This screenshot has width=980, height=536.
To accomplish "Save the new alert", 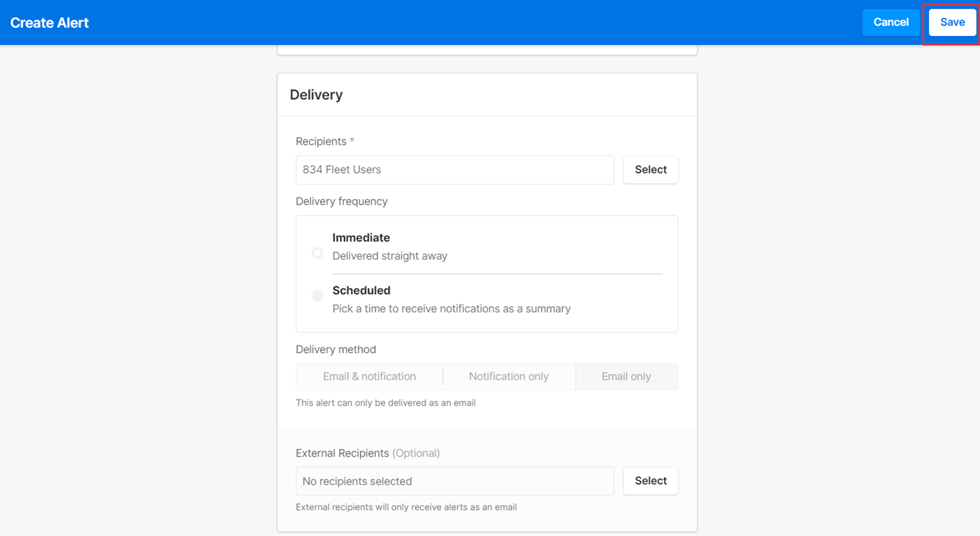I will [x=952, y=23].
